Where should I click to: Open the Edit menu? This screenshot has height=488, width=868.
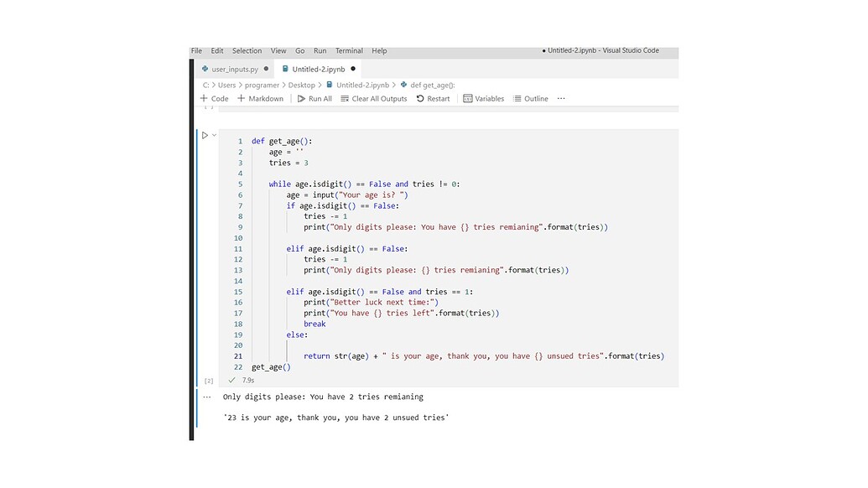pyautogui.click(x=217, y=51)
